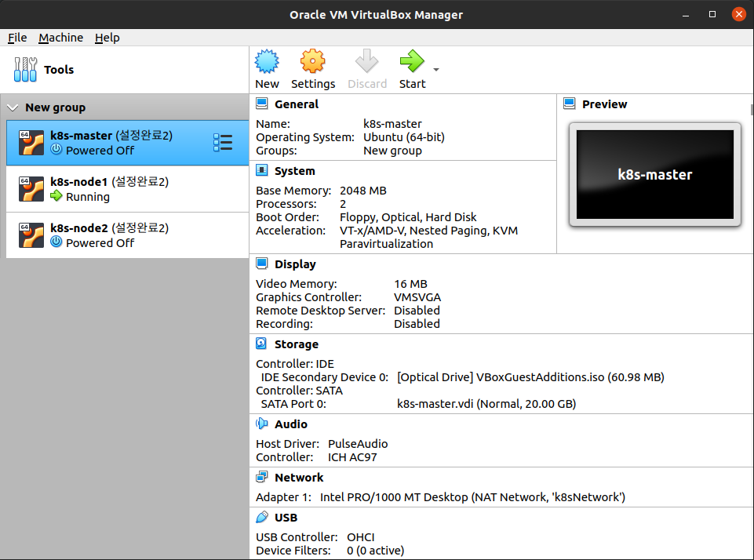Click the Audio section speaker icon

pyautogui.click(x=261, y=424)
